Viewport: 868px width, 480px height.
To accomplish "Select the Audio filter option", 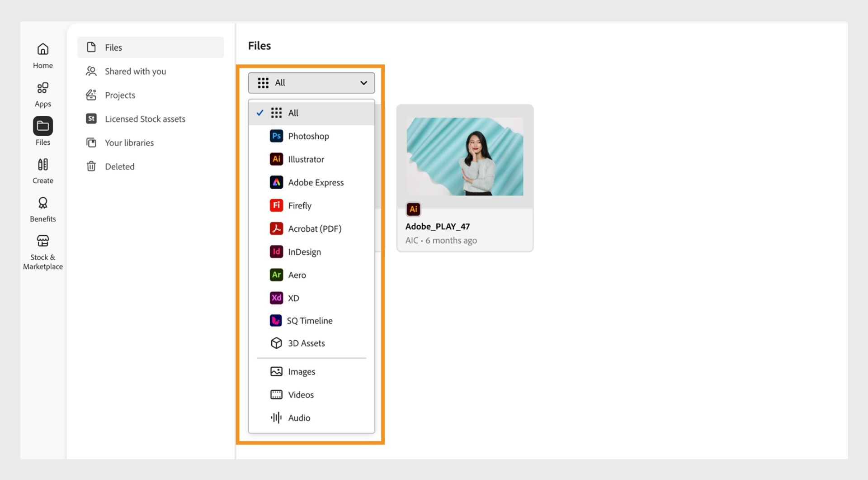I will (x=299, y=418).
